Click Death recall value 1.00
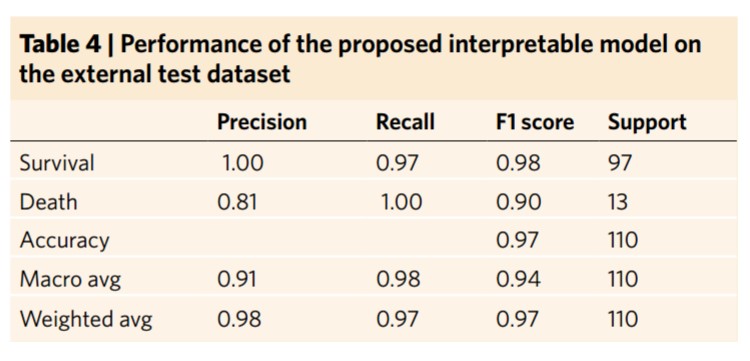The image size is (750, 361). point(402,202)
